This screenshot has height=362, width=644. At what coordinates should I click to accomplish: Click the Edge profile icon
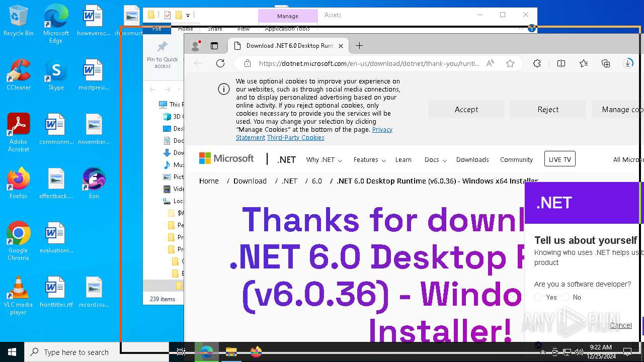pyautogui.click(x=196, y=46)
